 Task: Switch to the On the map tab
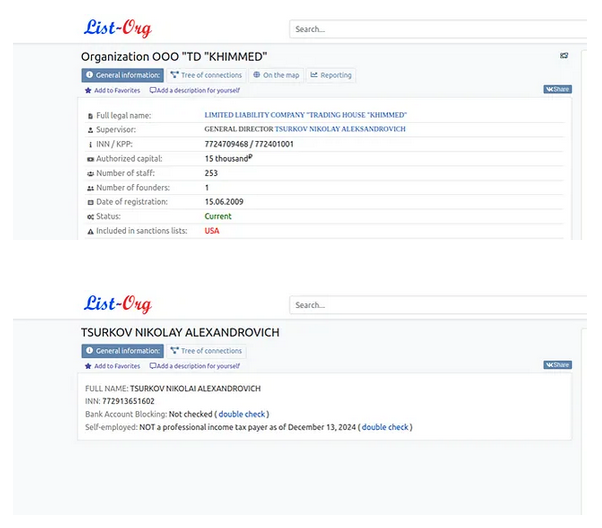(x=276, y=75)
